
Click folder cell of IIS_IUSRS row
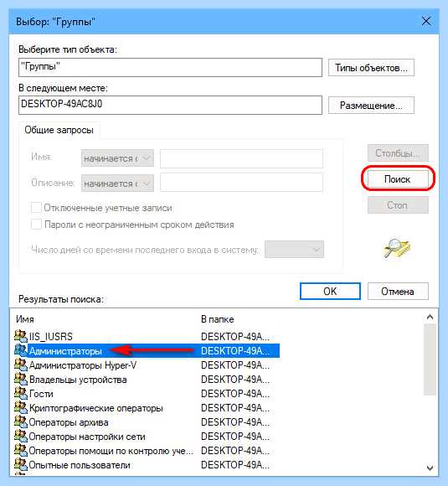coord(235,336)
